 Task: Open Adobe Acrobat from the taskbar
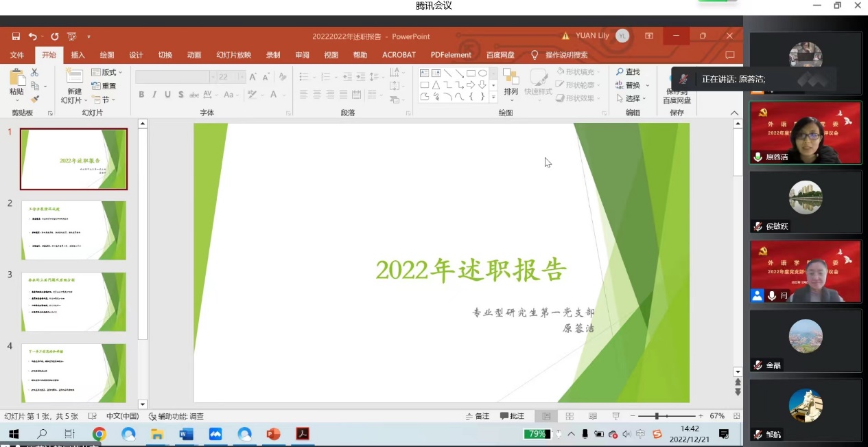(x=303, y=434)
